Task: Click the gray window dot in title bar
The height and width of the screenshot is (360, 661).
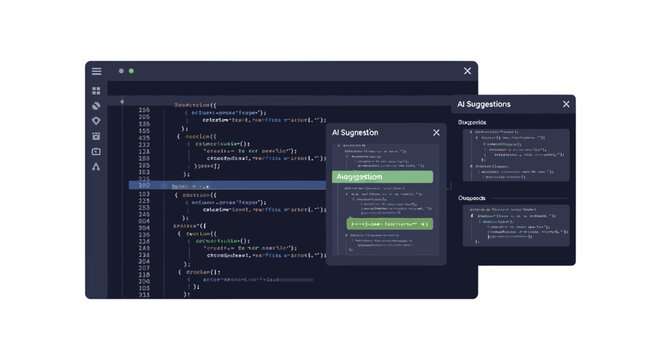Action: (121, 71)
